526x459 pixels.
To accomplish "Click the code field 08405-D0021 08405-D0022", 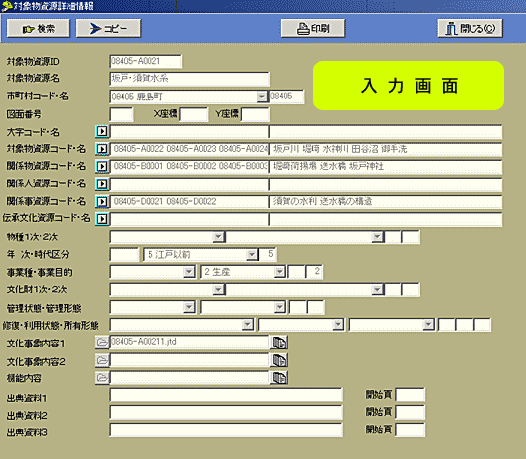I will point(190,202).
